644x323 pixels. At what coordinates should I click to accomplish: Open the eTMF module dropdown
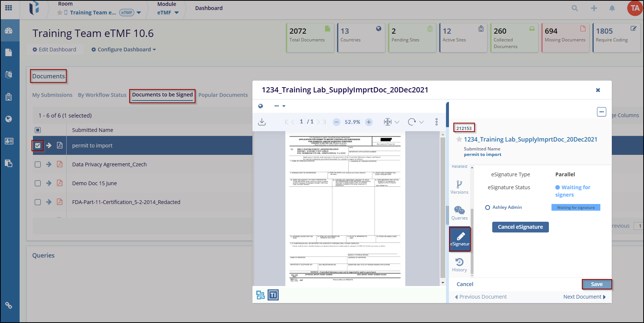[x=168, y=13]
